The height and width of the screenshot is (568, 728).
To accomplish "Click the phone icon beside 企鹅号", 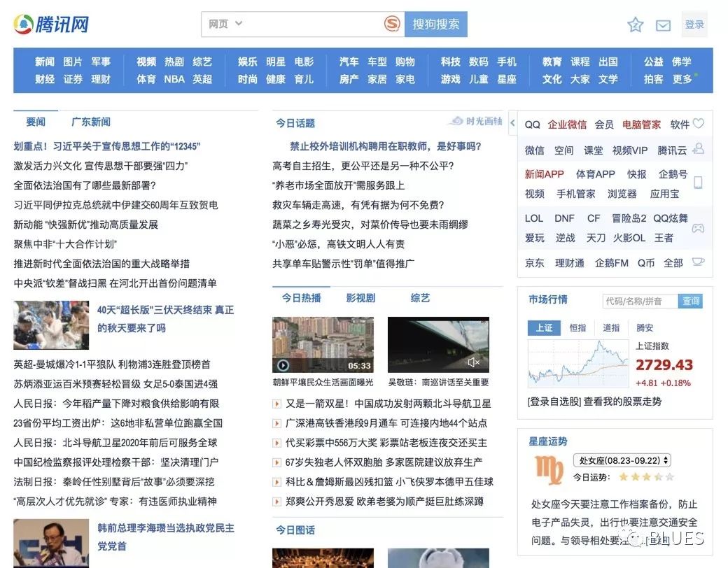I will [x=698, y=183].
